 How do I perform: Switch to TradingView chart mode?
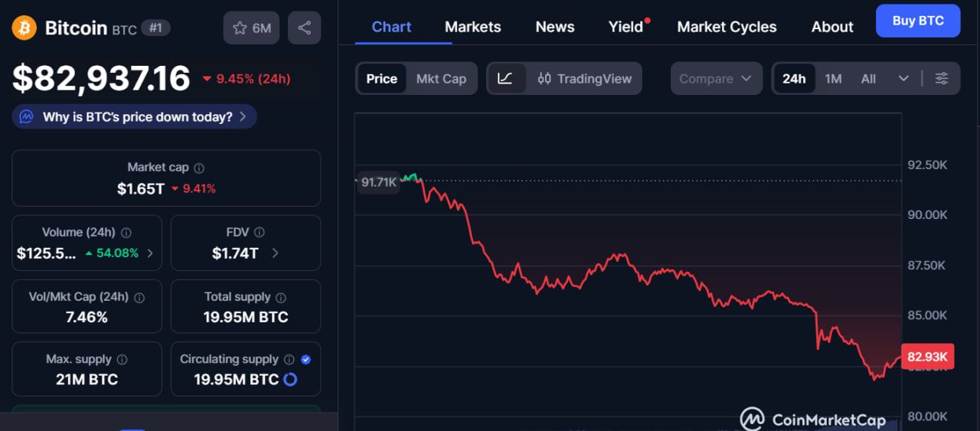pos(584,79)
